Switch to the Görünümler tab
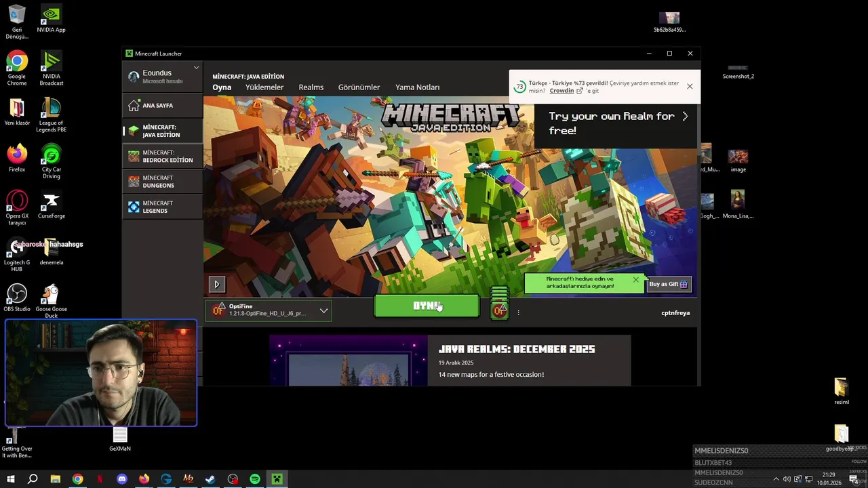The height and width of the screenshot is (488, 868). pos(359,87)
